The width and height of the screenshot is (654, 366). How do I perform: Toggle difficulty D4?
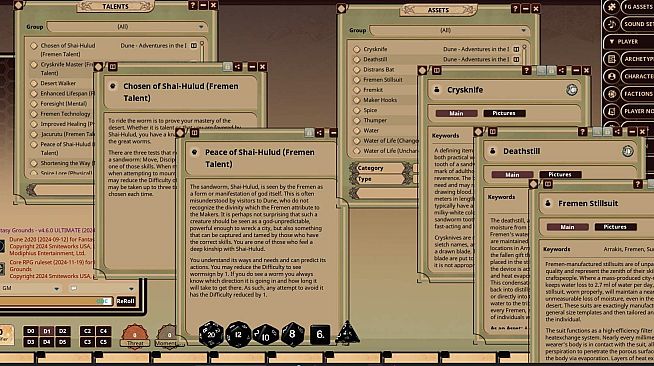(x=47, y=342)
